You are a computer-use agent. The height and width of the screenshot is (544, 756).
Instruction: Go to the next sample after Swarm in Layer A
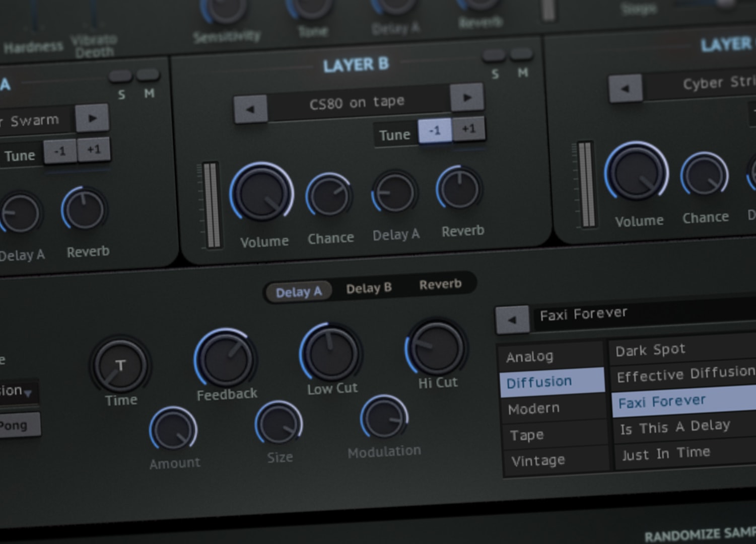click(x=92, y=118)
